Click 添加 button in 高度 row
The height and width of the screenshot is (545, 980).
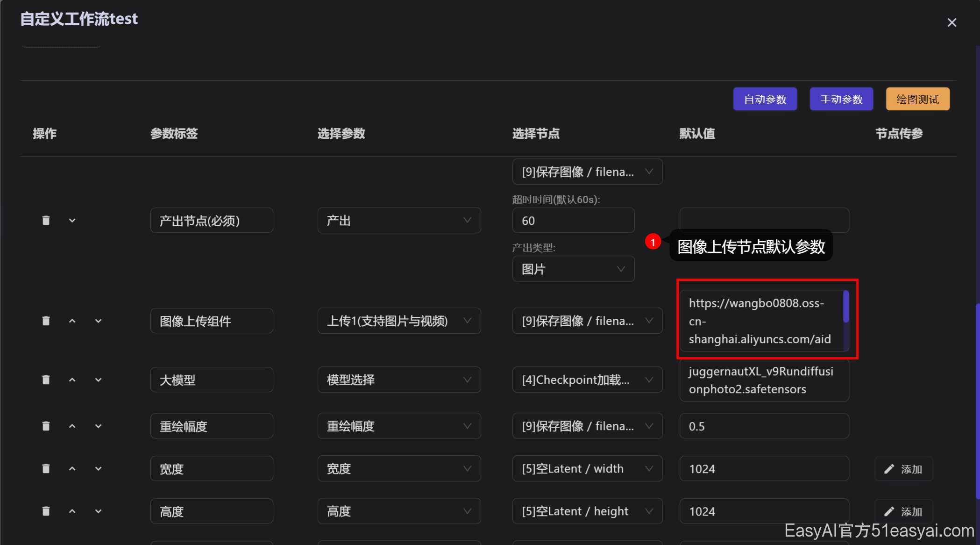(x=903, y=511)
